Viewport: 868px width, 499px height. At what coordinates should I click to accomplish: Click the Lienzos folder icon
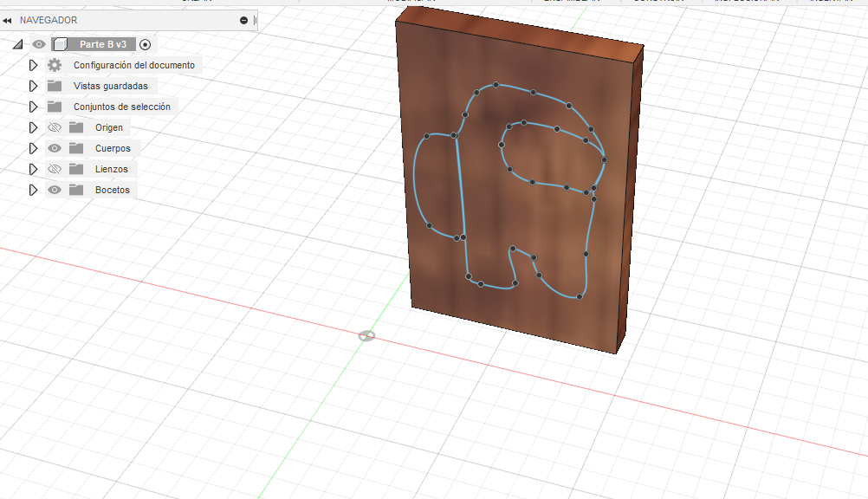[x=76, y=169]
